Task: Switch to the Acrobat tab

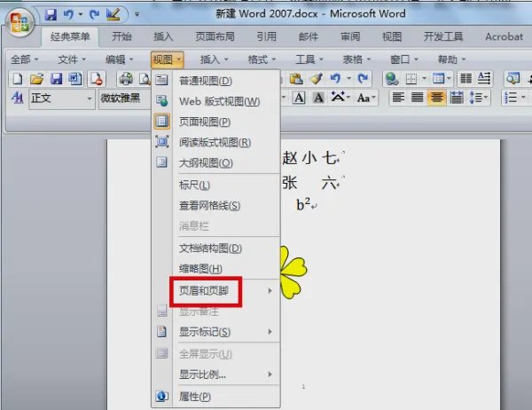Action: 504,36
